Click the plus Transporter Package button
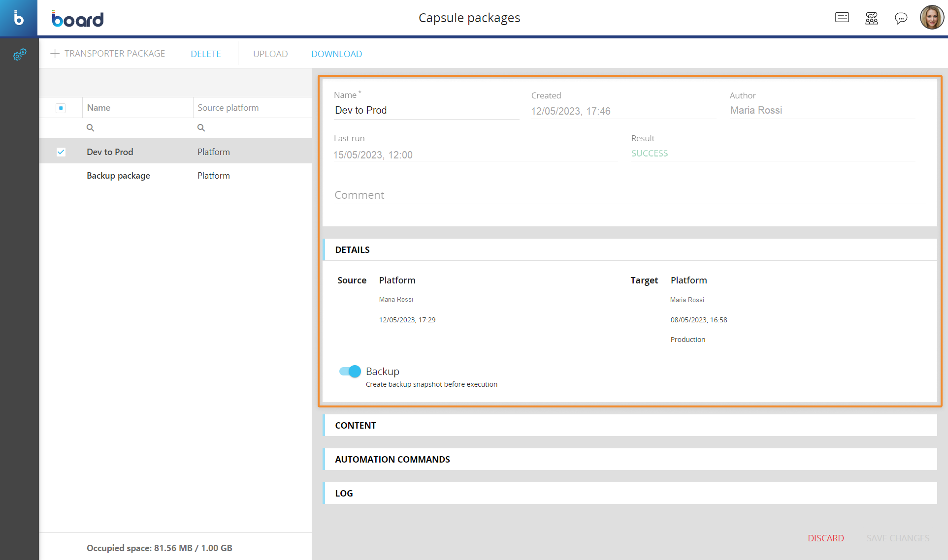This screenshot has width=948, height=560. pos(108,54)
